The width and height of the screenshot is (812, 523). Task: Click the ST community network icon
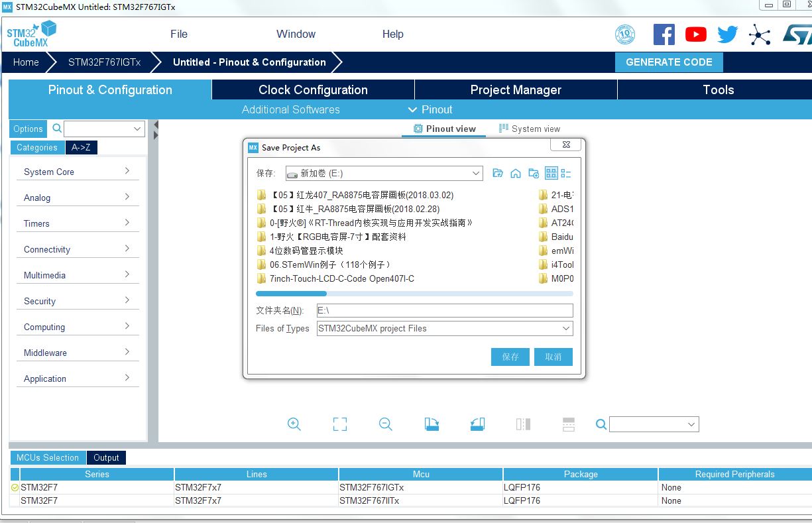click(760, 34)
